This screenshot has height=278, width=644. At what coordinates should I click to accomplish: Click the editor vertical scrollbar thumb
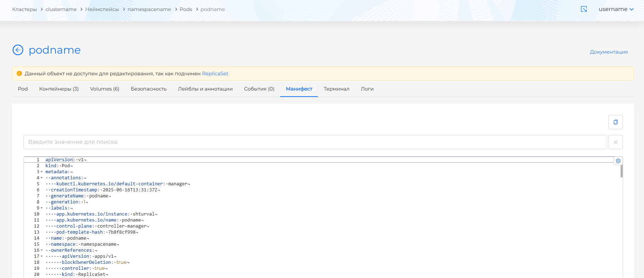coord(621,171)
